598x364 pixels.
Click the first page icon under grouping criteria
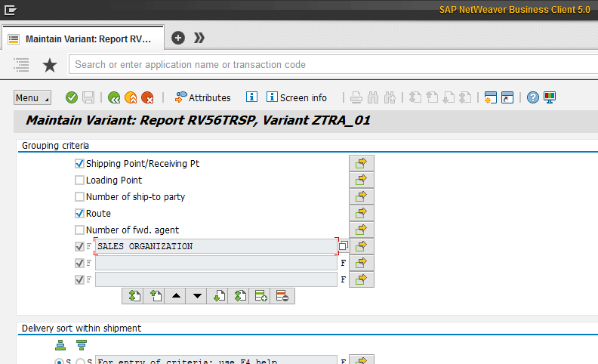click(134, 296)
